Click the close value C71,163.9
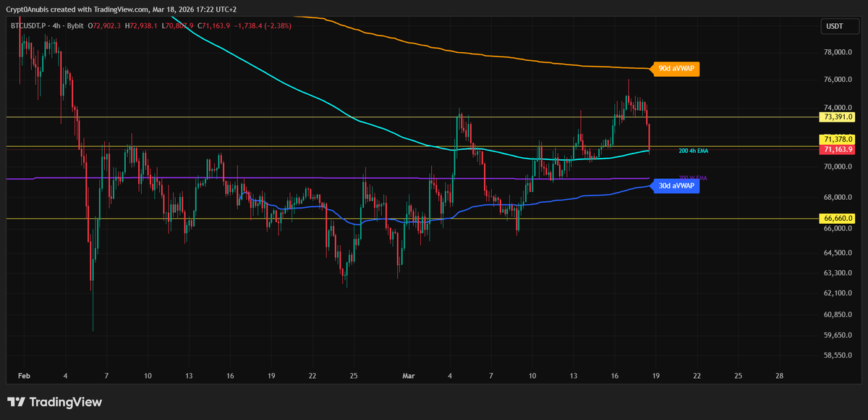 (213, 26)
